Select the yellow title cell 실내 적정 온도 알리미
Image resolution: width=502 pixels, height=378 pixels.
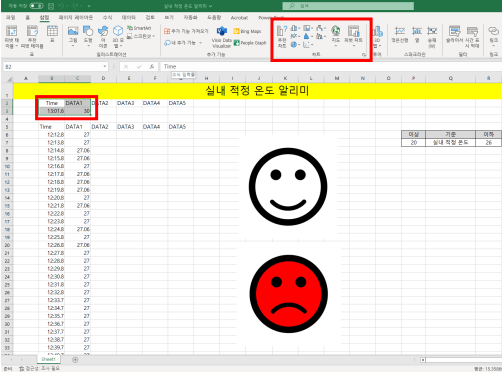(x=257, y=91)
